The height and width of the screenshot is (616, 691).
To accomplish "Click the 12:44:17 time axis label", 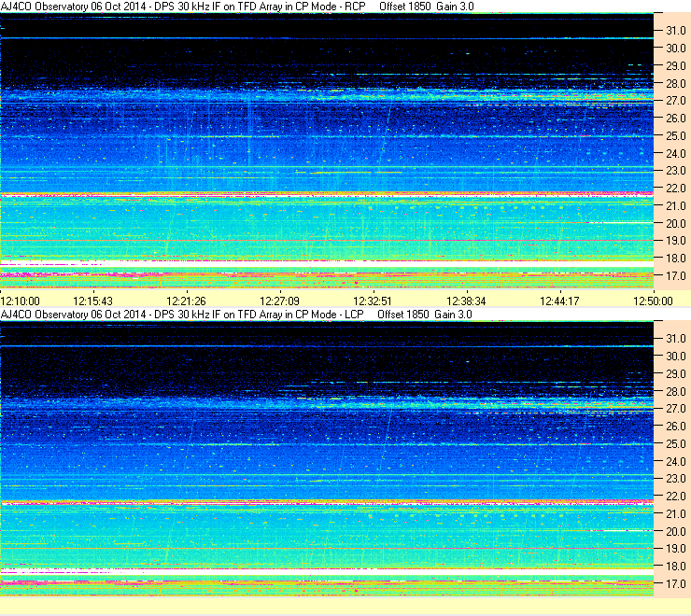I will 559,301.
